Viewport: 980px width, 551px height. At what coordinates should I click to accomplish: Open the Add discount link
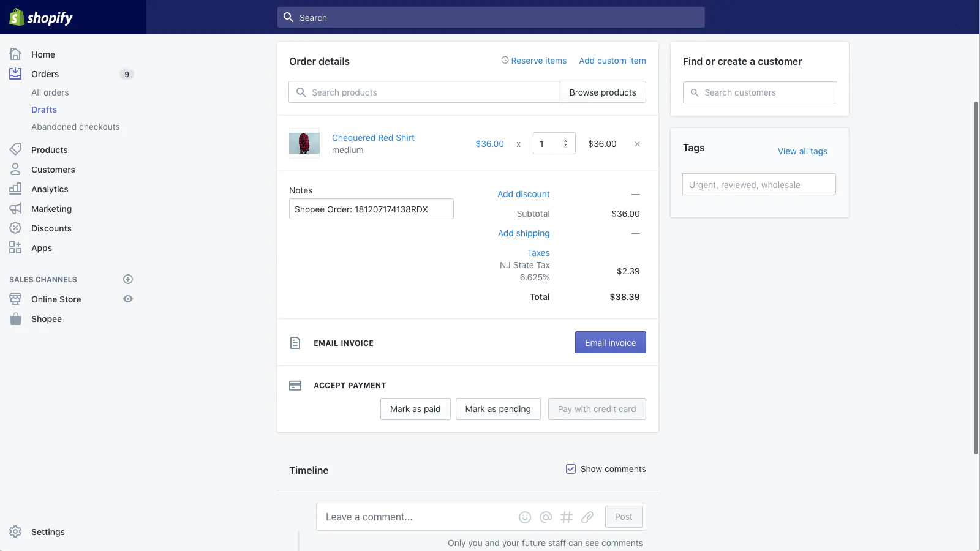(523, 194)
